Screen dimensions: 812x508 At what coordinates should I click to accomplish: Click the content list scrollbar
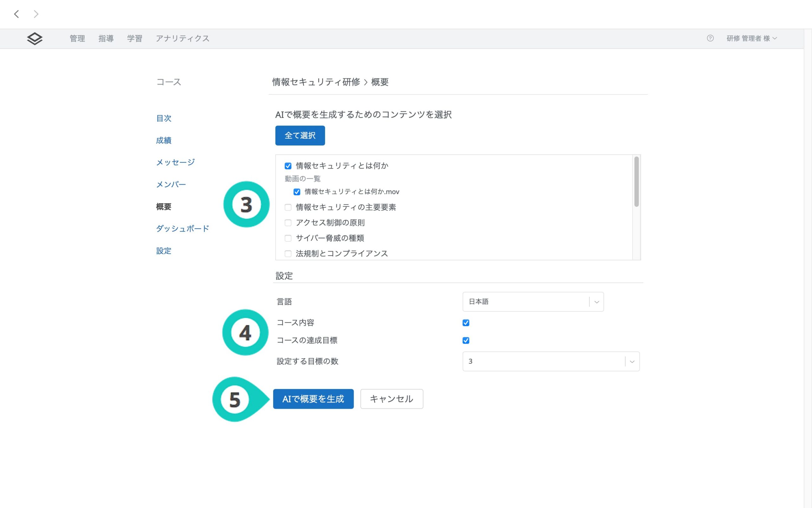point(636,182)
